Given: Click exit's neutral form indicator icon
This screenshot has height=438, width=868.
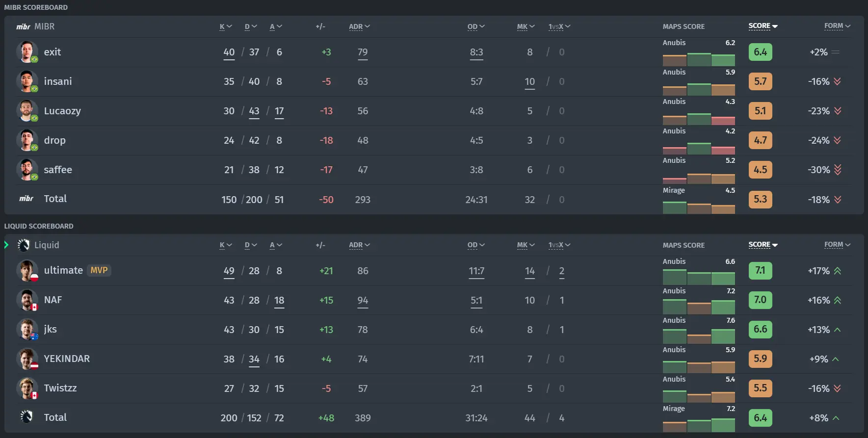Looking at the screenshot, I should pos(836,52).
